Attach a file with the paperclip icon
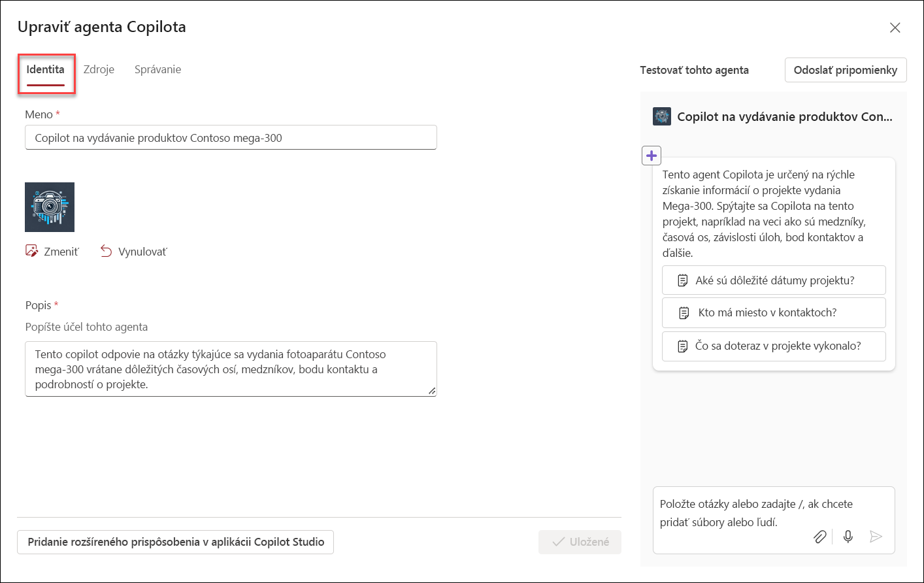Viewport: 924px width, 583px height. (x=819, y=537)
